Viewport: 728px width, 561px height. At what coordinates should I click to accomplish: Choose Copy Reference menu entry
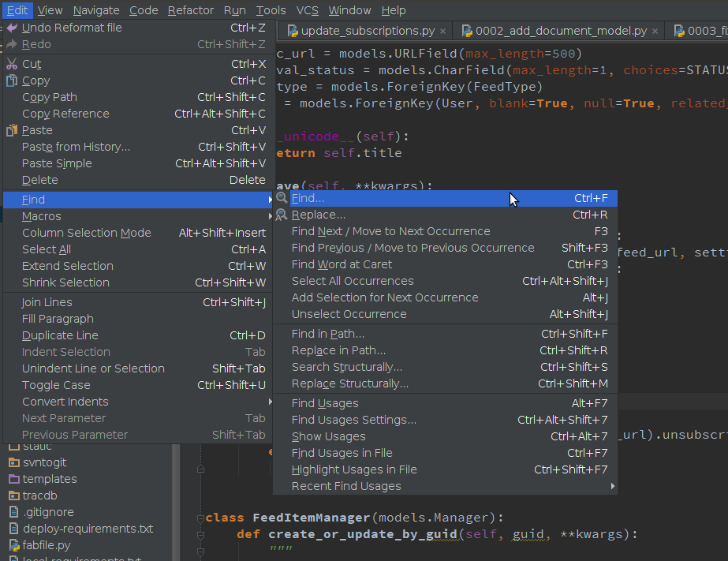coord(137,114)
